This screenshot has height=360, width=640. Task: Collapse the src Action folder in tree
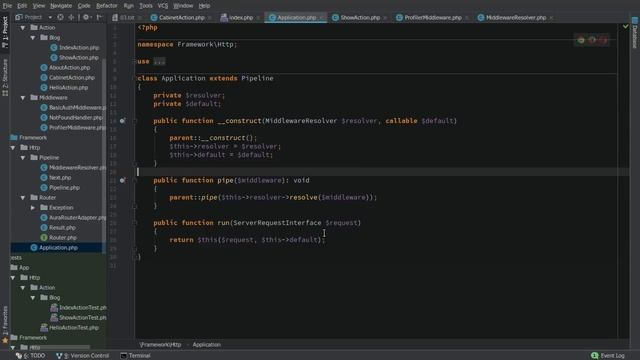tap(23, 28)
